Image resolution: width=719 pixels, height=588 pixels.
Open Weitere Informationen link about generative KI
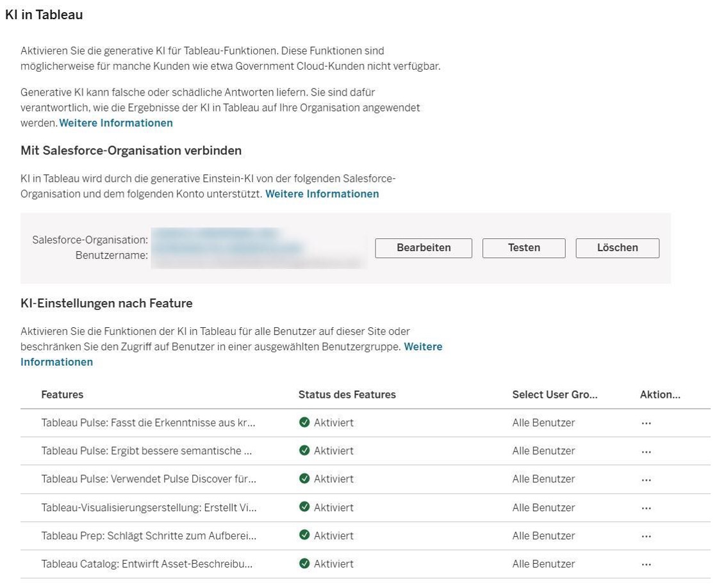click(116, 123)
